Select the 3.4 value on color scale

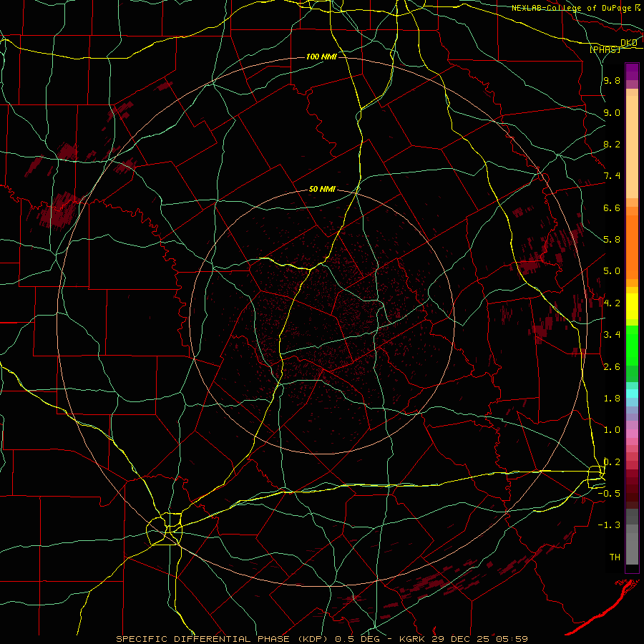click(612, 335)
